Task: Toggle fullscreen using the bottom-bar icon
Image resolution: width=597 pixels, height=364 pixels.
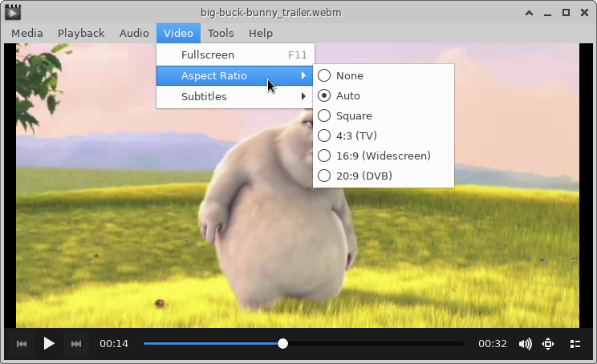Action: coord(548,344)
